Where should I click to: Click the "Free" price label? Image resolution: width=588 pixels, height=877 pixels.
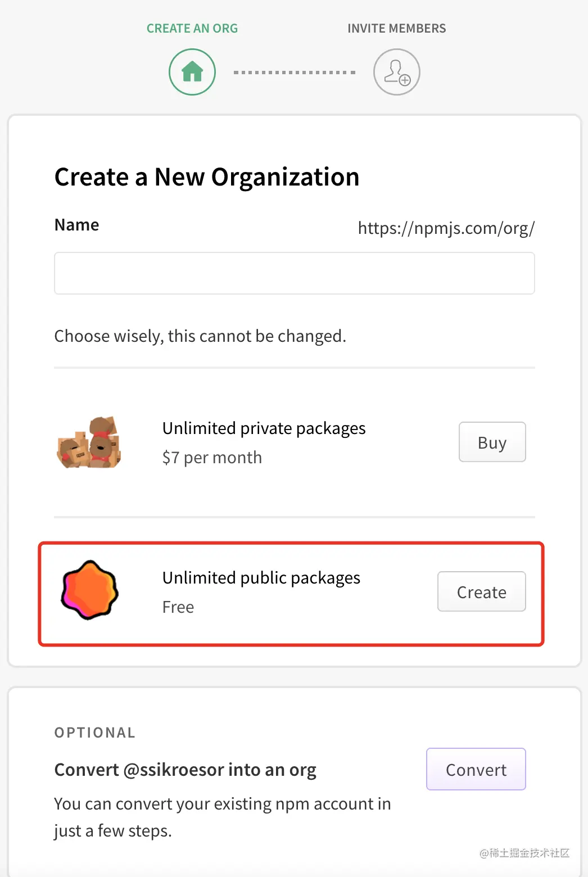[178, 607]
